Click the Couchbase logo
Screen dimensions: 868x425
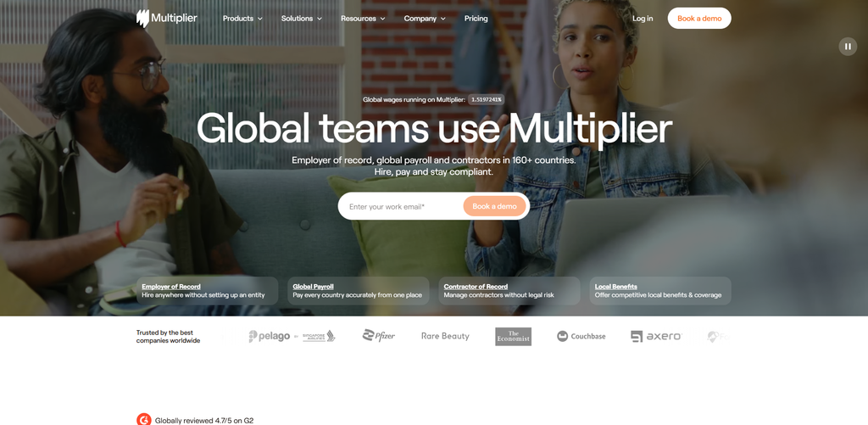581,336
